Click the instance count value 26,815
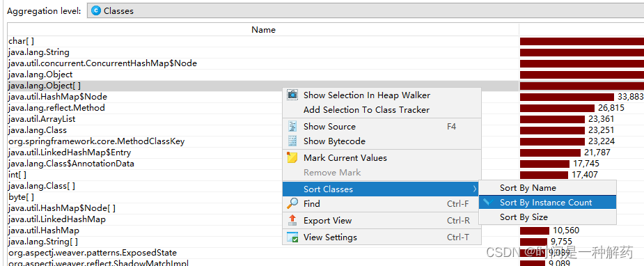The width and height of the screenshot is (644, 266). [611, 107]
